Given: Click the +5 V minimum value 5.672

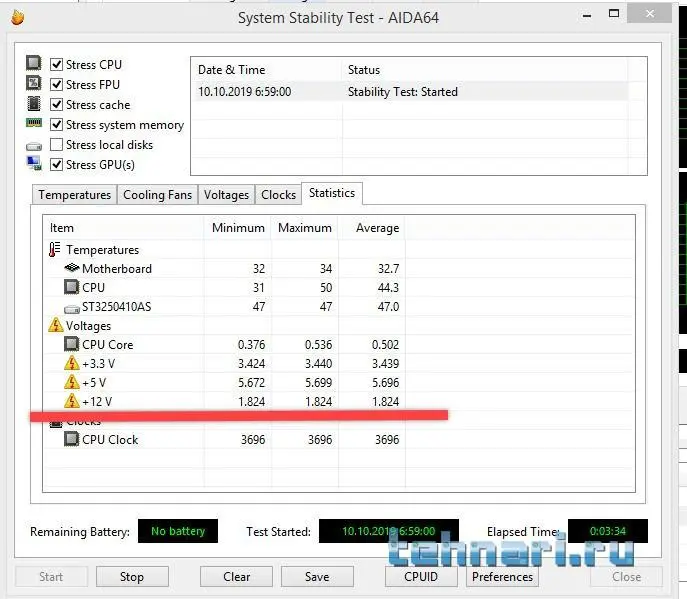Looking at the screenshot, I should (x=251, y=383).
